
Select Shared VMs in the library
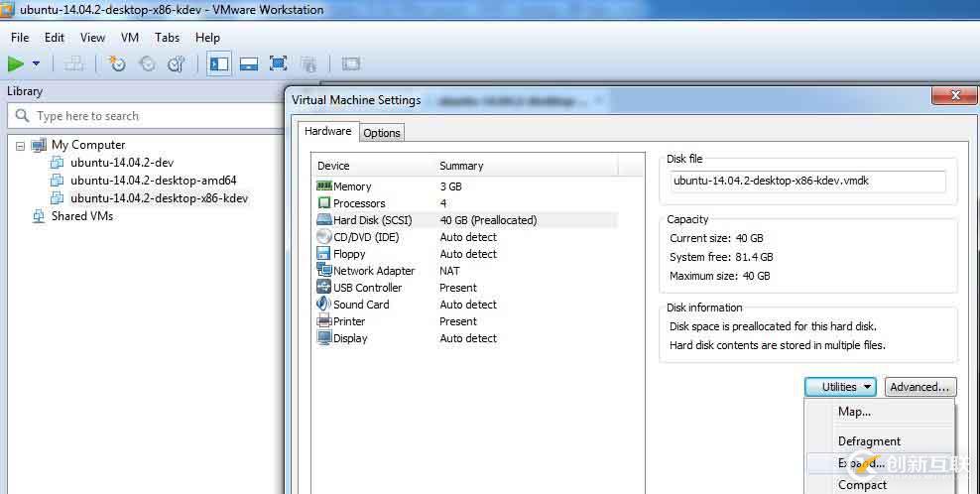pos(82,215)
